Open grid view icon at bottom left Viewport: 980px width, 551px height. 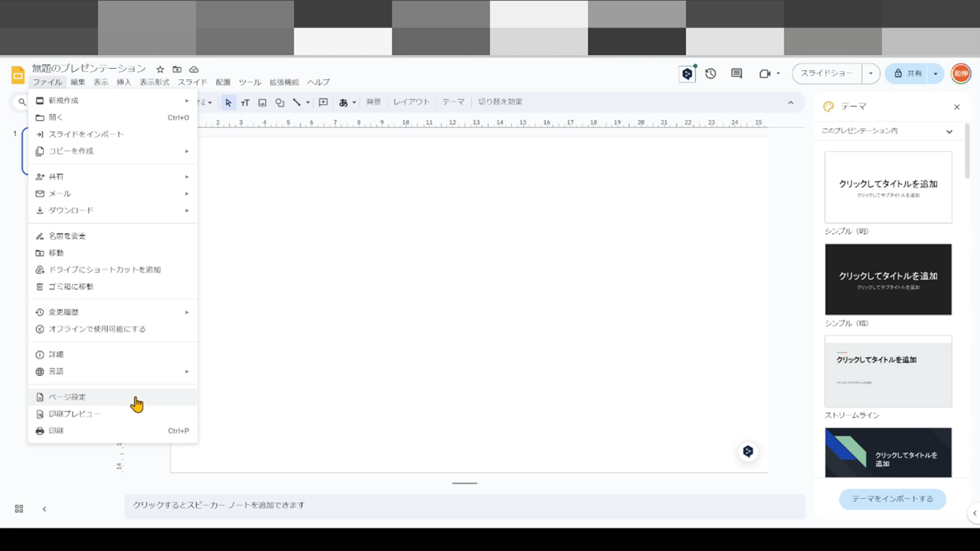19,509
